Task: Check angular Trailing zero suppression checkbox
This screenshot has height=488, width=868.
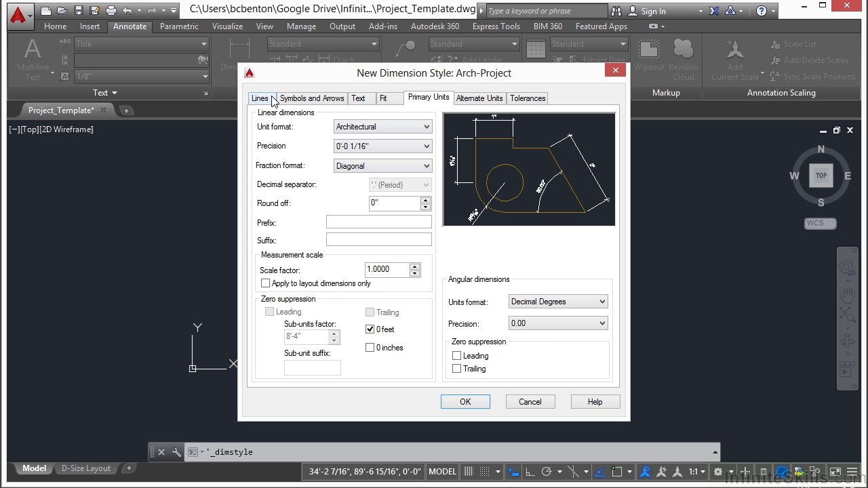Action: 456,369
